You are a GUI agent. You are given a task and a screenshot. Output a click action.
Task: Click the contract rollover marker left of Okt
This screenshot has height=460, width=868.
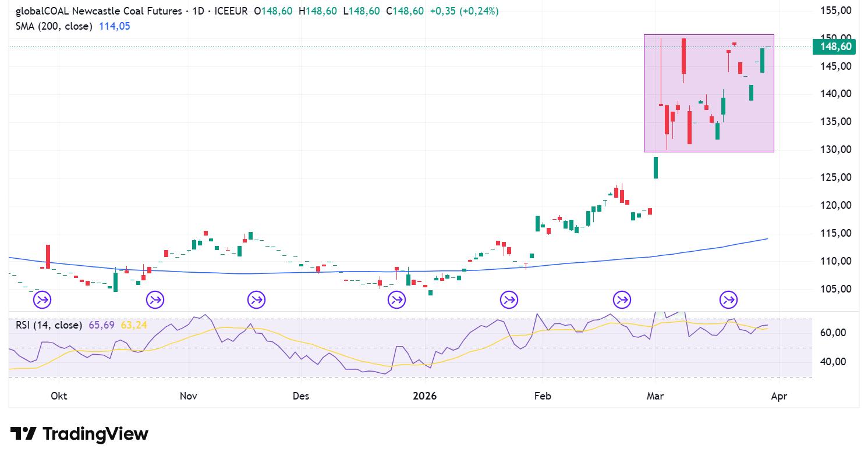pos(42,300)
